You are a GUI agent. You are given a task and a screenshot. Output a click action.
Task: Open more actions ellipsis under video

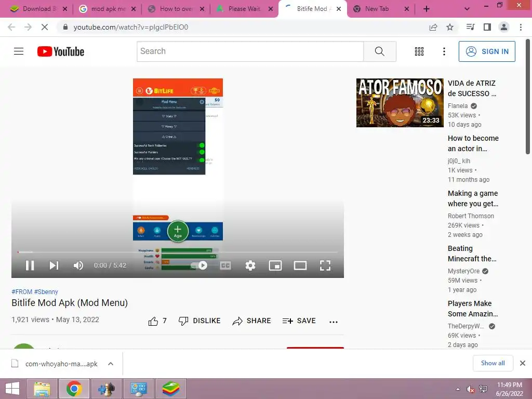334,322
